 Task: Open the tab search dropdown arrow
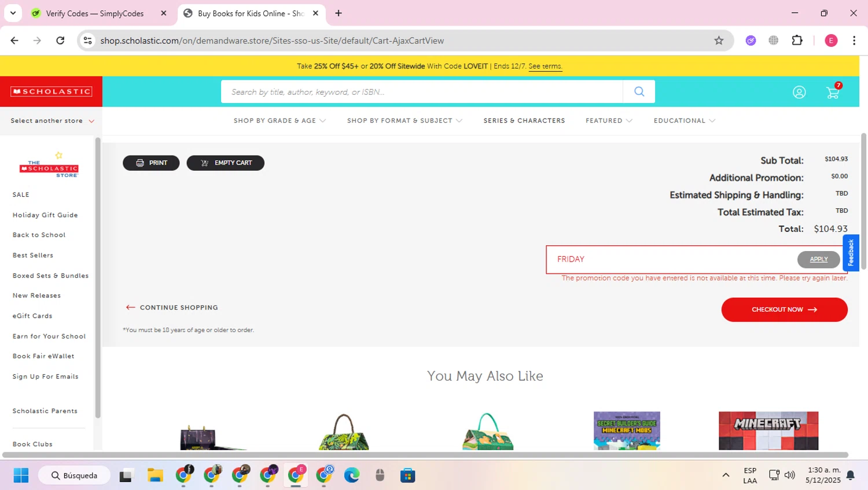[13, 13]
